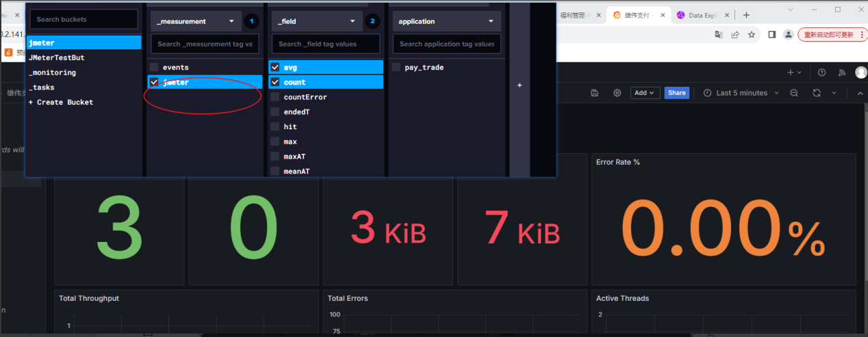Open the application tag dropdown
Viewport: 868px width, 337px height.
(x=446, y=21)
